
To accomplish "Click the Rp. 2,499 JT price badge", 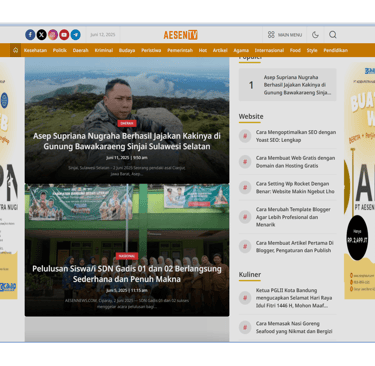I will [357, 238].
